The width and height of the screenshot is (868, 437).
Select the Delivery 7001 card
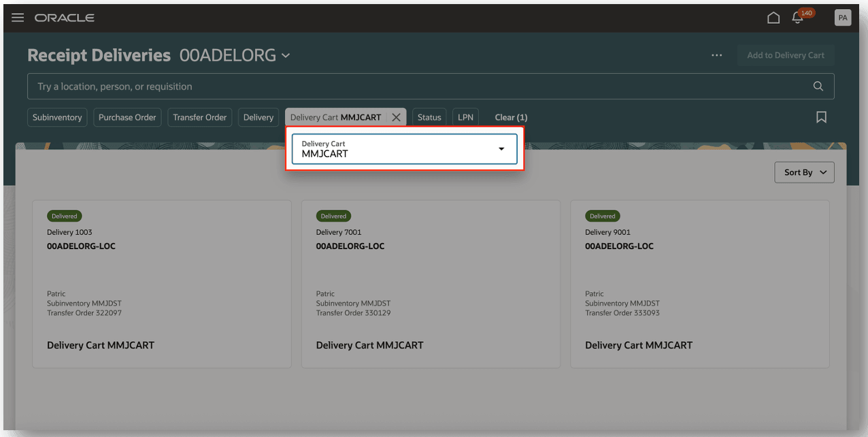tap(431, 284)
